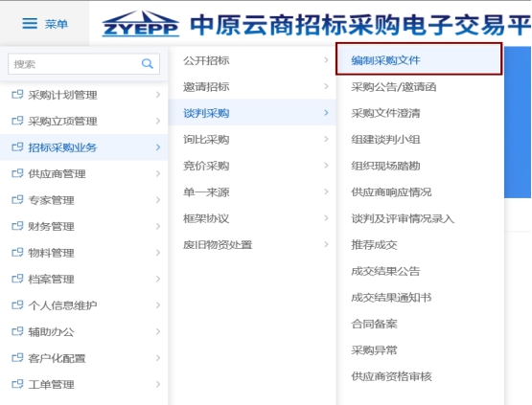The height and width of the screenshot is (405, 532).
Task: Open 供应商资格审核 entry
Action: (x=391, y=376)
